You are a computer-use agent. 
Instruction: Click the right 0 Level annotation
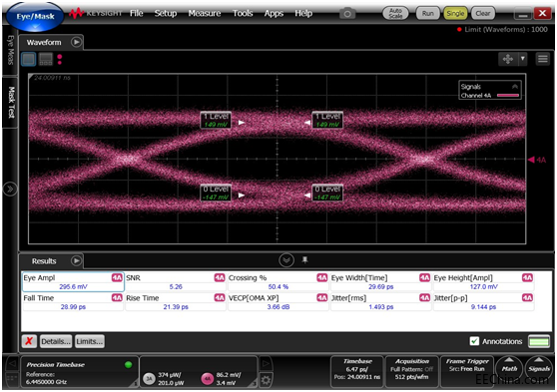pos(327,193)
